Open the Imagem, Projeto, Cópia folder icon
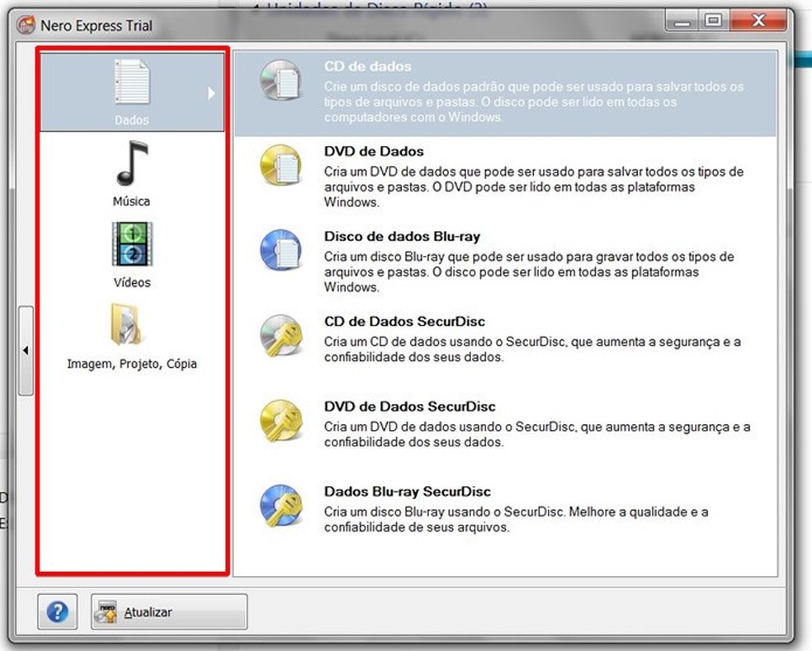The height and width of the screenshot is (651, 812). (x=125, y=325)
